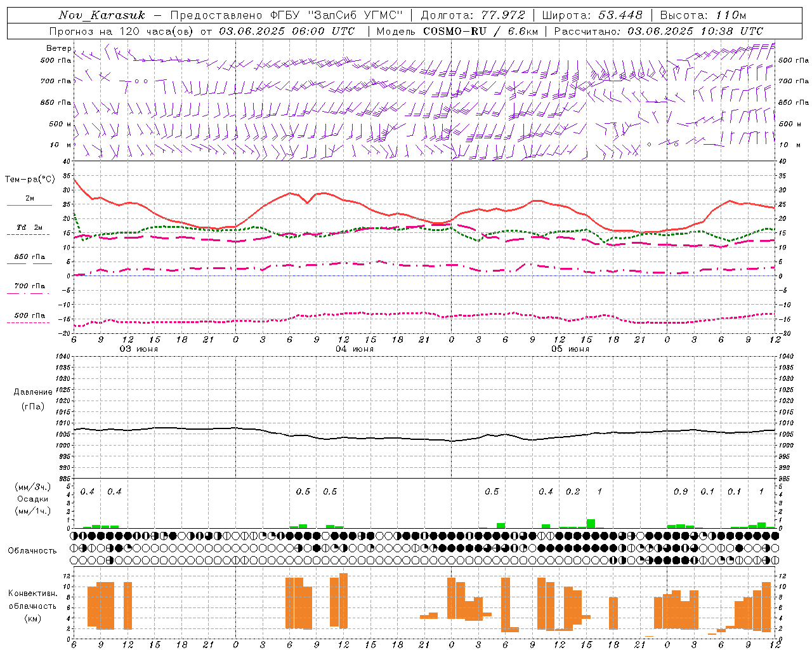Click the 'Td 2м' dew point legend label
This screenshot has height=650, width=812.
coord(30,227)
